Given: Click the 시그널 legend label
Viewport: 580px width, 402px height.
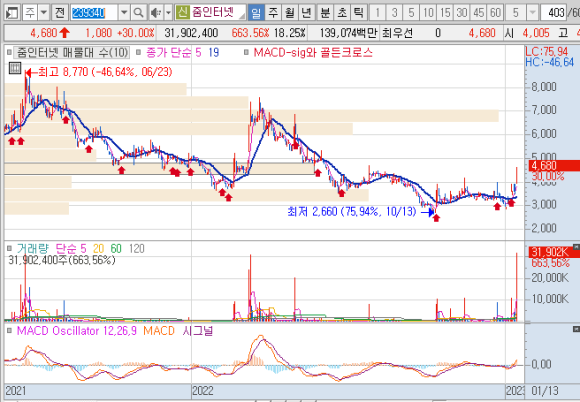Looking at the screenshot, I should point(198,330).
